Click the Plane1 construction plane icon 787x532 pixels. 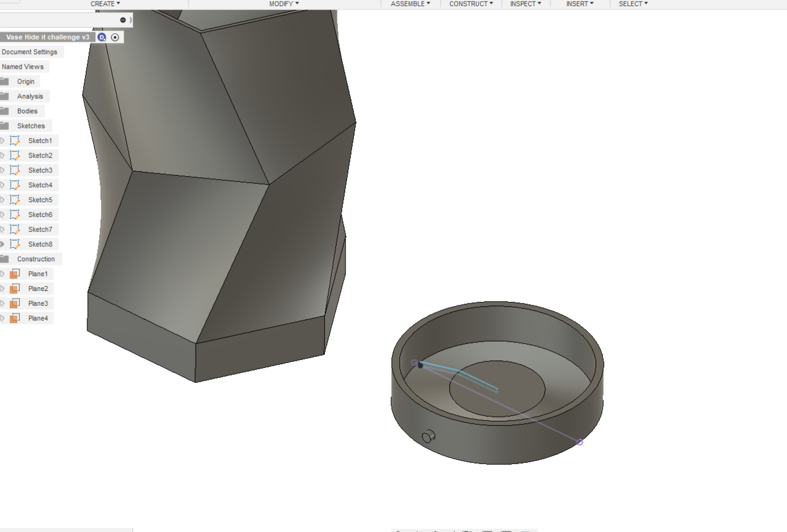[x=15, y=274]
